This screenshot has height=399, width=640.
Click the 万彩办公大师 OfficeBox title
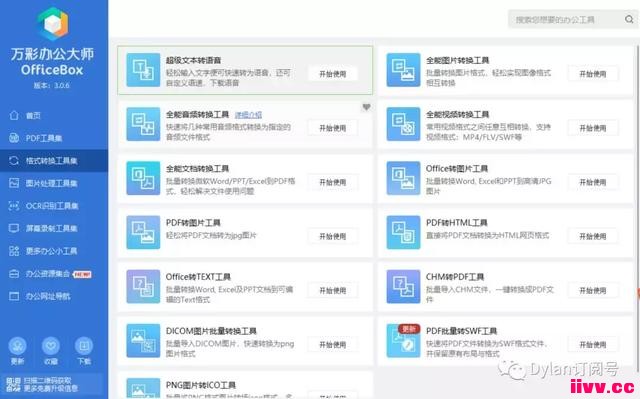click(52, 62)
